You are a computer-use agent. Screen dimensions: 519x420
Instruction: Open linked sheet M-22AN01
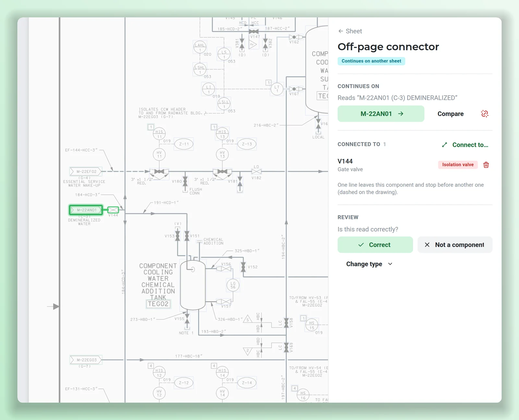381,114
